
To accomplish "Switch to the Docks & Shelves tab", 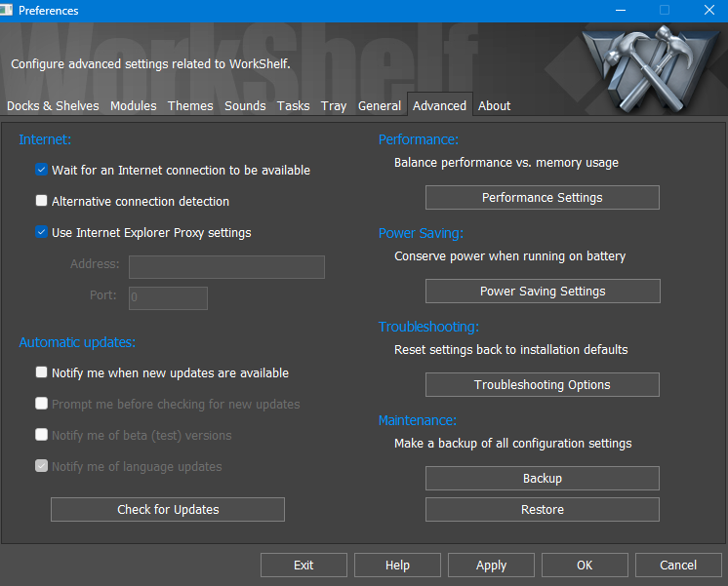I will [53, 106].
